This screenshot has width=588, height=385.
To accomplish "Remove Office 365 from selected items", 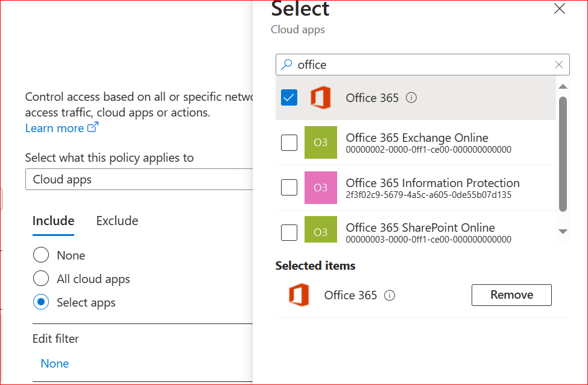I will point(511,295).
